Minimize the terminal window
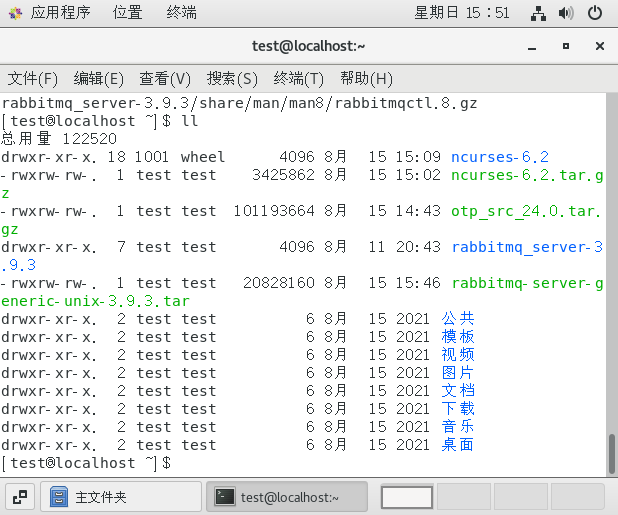 (532, 47)
